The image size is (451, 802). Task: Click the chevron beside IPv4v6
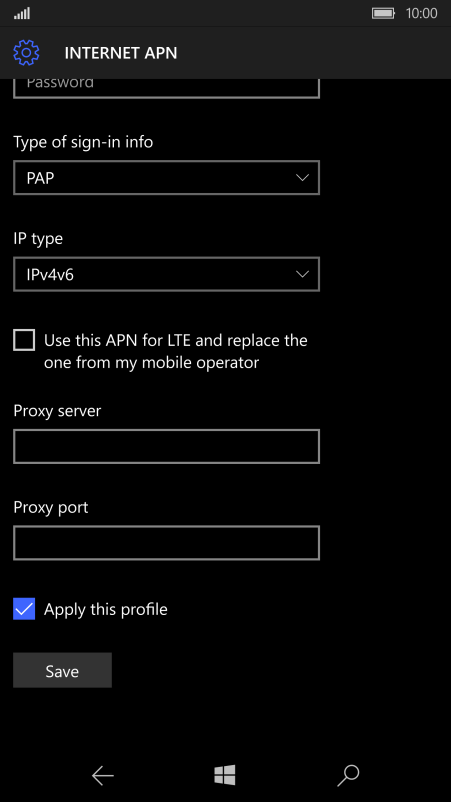click(303, 274)
